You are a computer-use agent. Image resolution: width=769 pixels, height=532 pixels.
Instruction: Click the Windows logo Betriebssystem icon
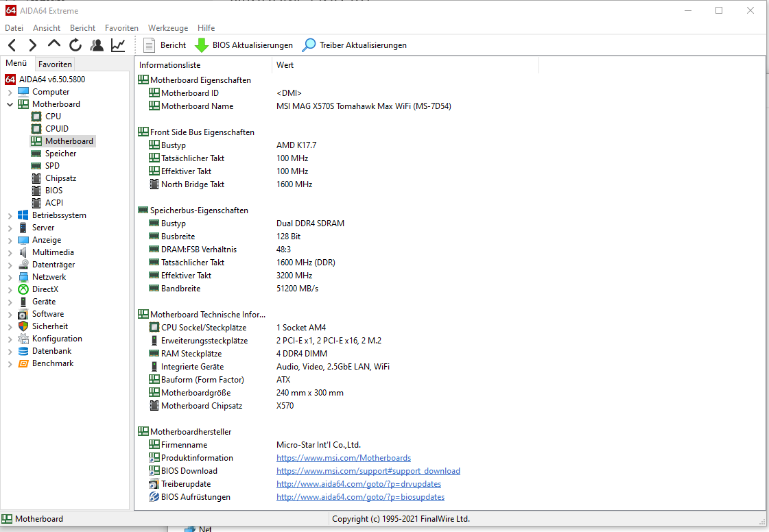[23, 215]
